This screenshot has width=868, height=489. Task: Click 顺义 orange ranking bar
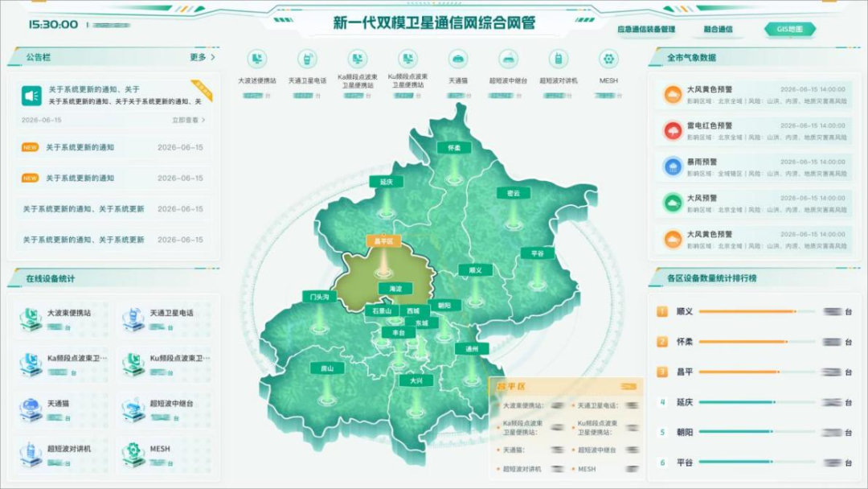click(748, 312)
